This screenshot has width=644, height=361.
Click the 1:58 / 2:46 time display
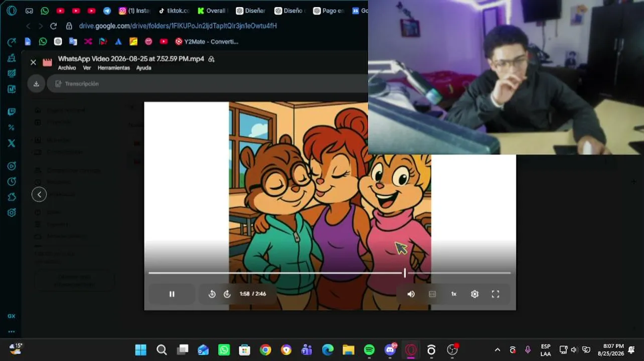tap(253, 294)
